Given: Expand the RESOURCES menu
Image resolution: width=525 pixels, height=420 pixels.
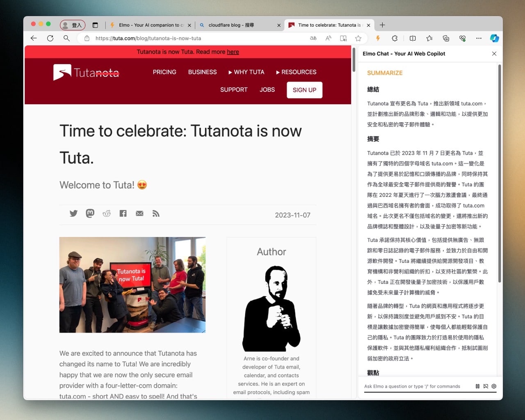Looking at the screenshot, I should tap(296, 72).
